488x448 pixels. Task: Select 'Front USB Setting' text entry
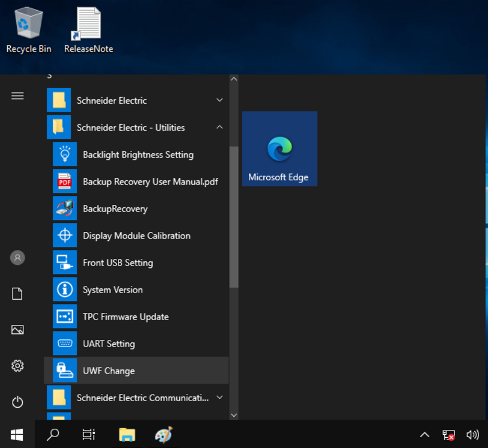[118, 262]
